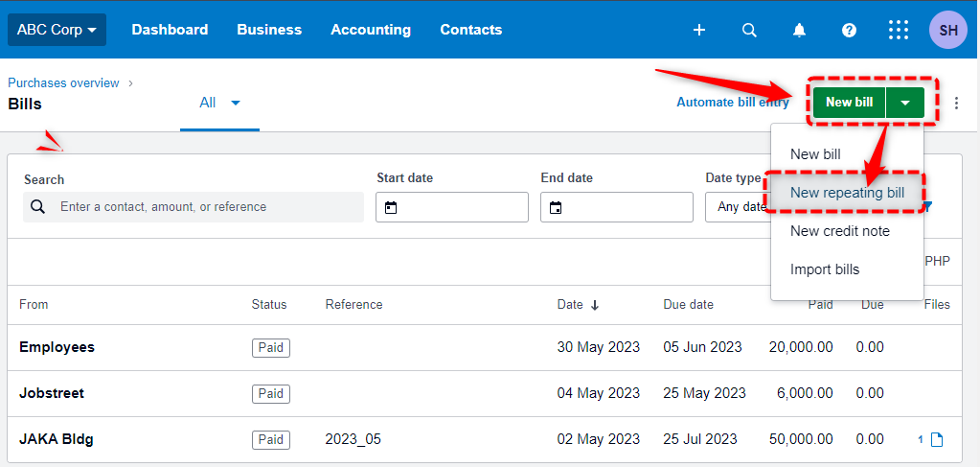Click the green New bill button
Screen dimensions: 980x467
click(849, 102)
